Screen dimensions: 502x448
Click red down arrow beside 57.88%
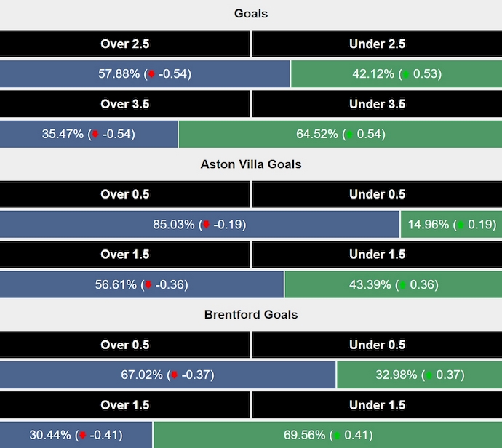[151, 74]
